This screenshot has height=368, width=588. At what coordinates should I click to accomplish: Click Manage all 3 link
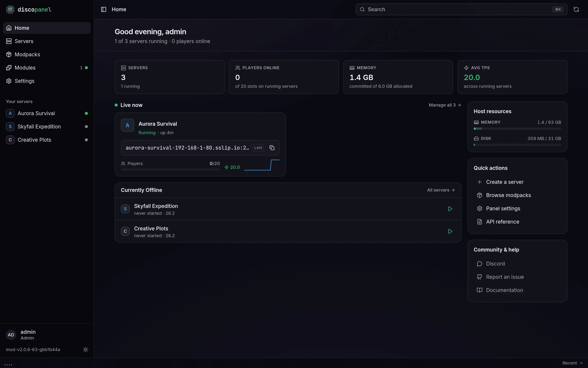(445, 105)
